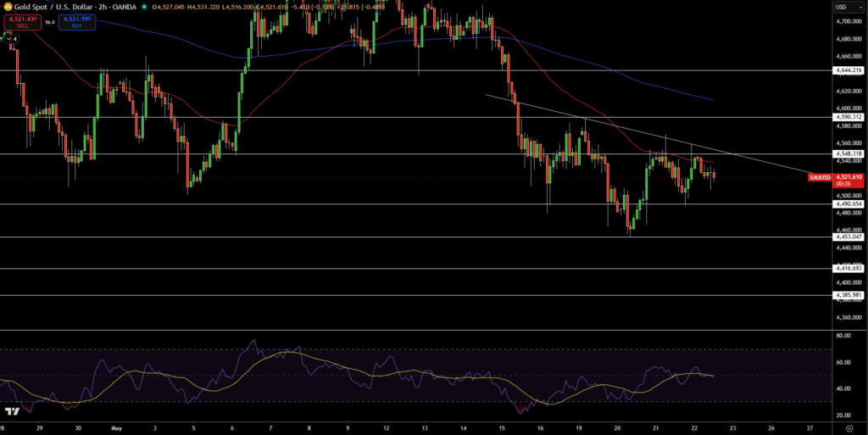Click the green market status dot
Viewport: 868px width, 435px height.
144,7
